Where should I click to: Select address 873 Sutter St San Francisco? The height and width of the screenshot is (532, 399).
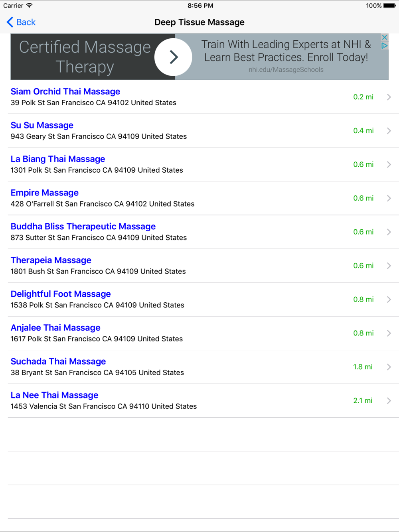99,237
